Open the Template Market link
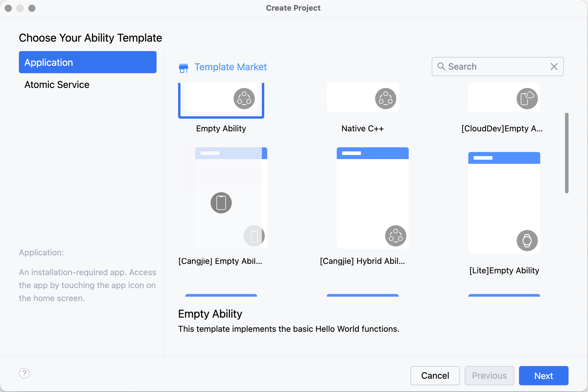588x392 pixels. [x=230, y=67]
